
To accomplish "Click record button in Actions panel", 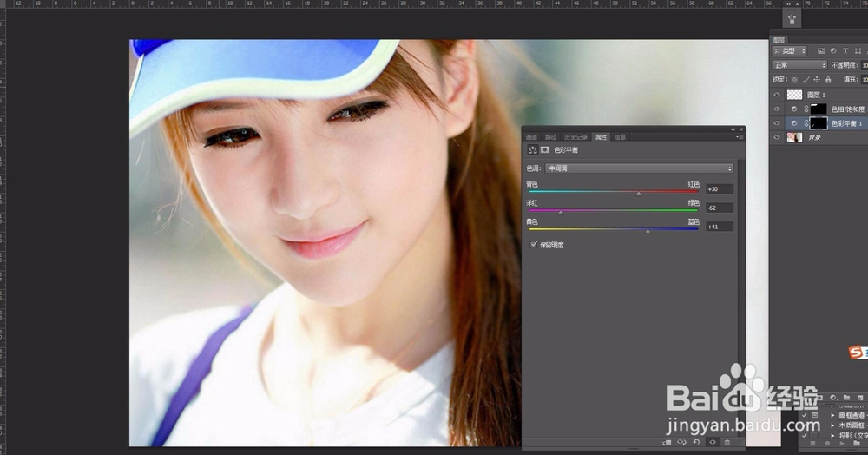I will (827, 444).
